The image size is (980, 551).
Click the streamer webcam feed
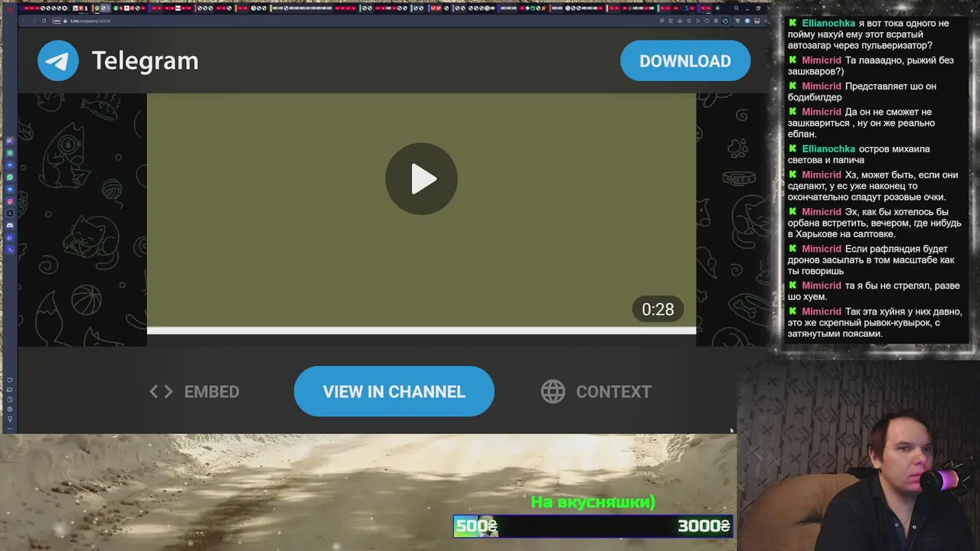point(858,455)
